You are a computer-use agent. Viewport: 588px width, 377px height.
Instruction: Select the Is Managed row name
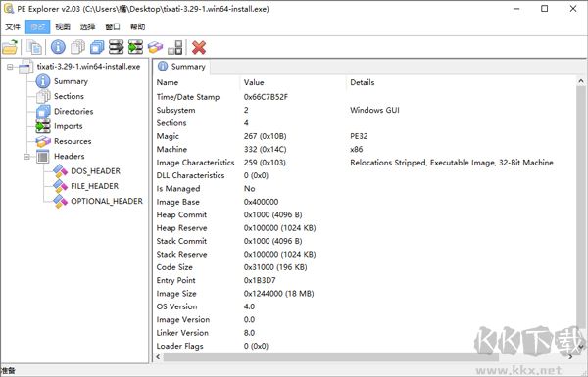click(x=178, y=189)
